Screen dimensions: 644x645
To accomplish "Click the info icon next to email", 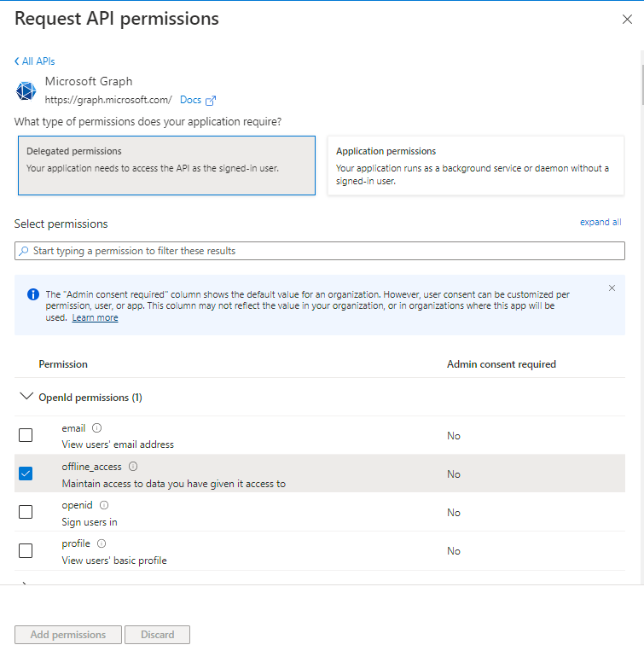I will click(96, 428).
